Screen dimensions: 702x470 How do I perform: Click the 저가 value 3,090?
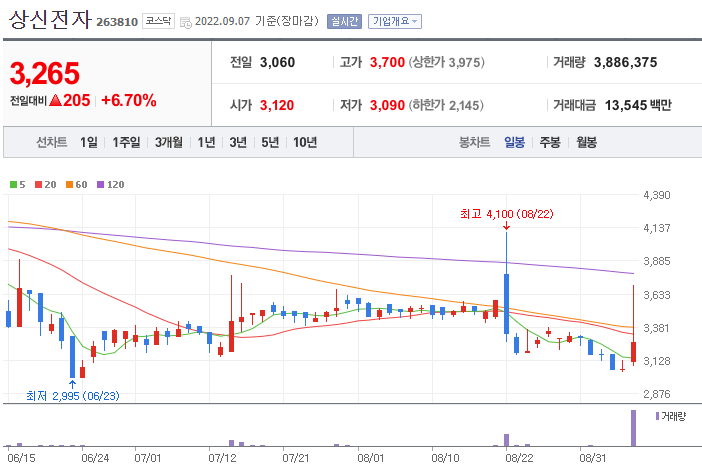click(387, 105)
